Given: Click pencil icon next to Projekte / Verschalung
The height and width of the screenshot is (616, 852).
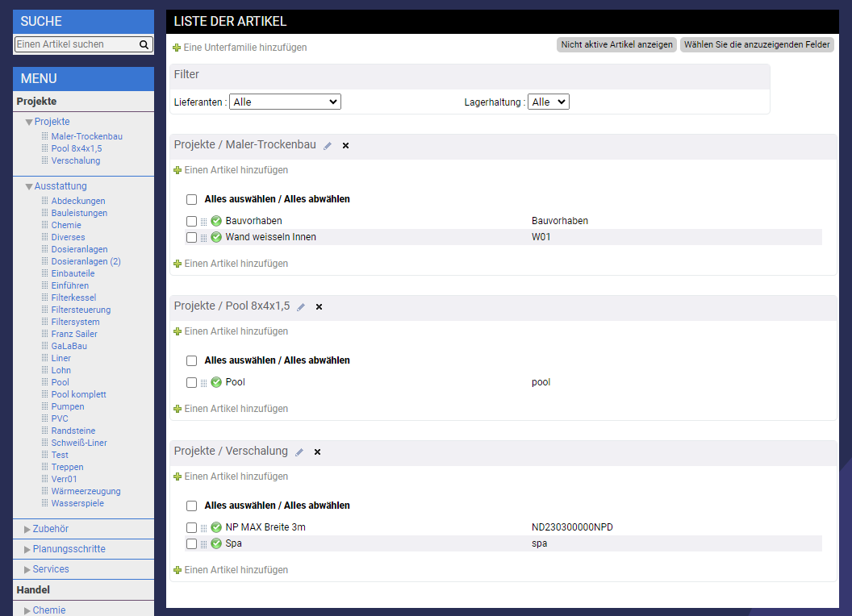Looking at the screenshot, I should click(x=299, y=452).
